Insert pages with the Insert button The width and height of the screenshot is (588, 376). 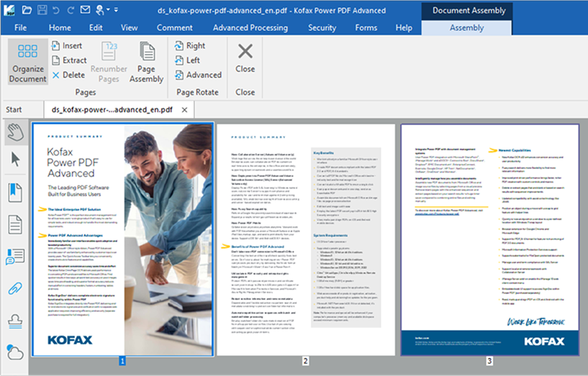[67, 46]
